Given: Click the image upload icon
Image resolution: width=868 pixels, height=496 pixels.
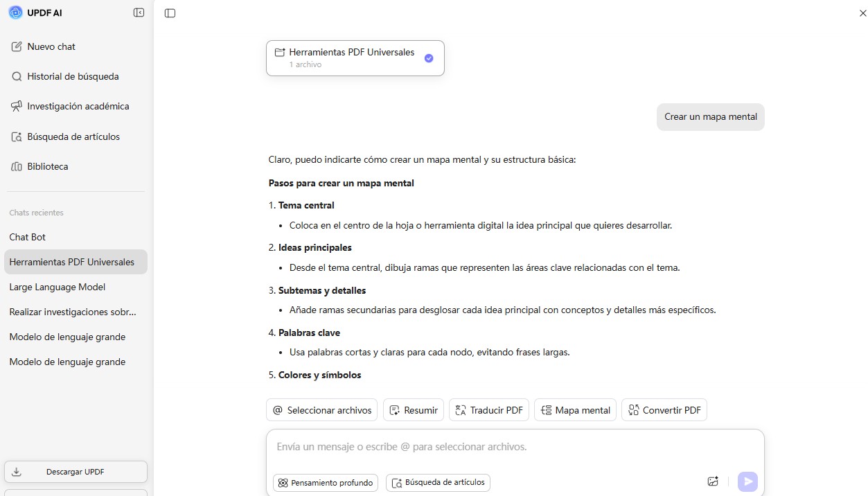Looking at the screenshot, I should [713, 482].
